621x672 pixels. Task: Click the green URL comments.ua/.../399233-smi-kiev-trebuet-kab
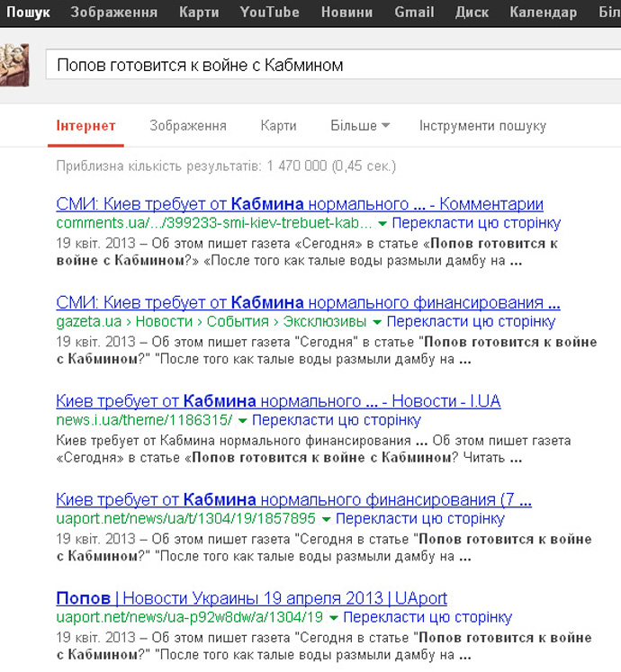coord(214,223)
